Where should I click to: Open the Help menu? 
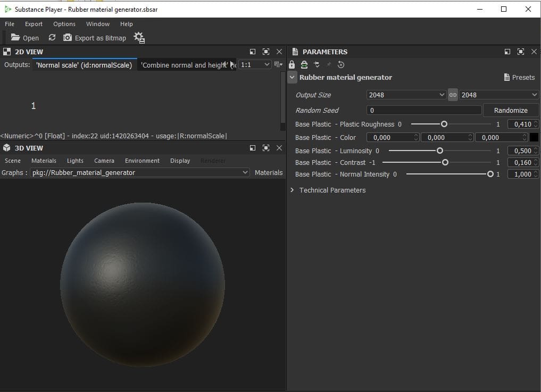(126, 24)
